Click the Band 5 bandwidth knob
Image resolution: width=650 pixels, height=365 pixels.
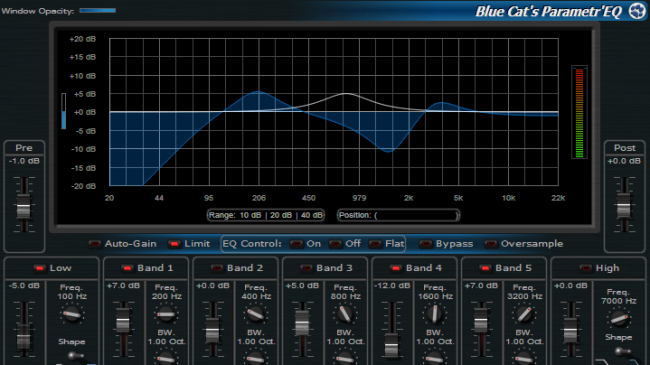pos(524,358)
